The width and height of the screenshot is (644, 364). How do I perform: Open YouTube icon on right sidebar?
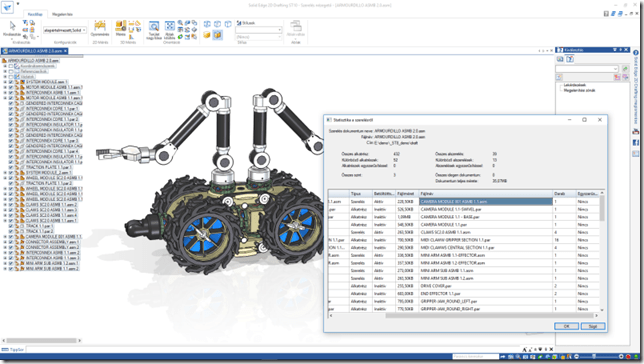(635, 131)
